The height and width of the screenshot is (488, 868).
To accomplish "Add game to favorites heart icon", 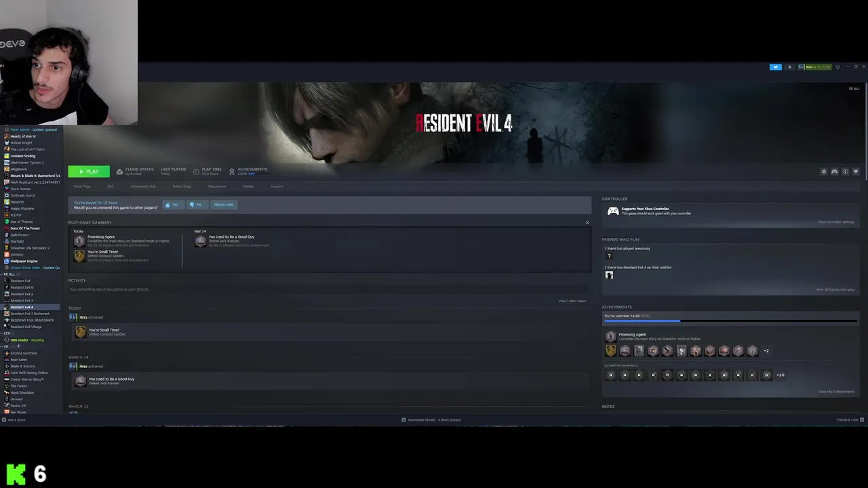I will (x=856, y=171).
